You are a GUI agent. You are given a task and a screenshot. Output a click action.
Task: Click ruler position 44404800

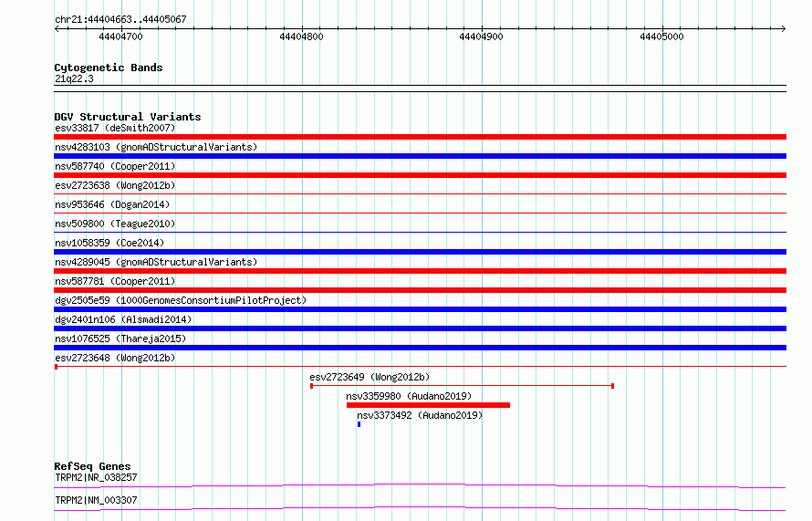(301, 36)
